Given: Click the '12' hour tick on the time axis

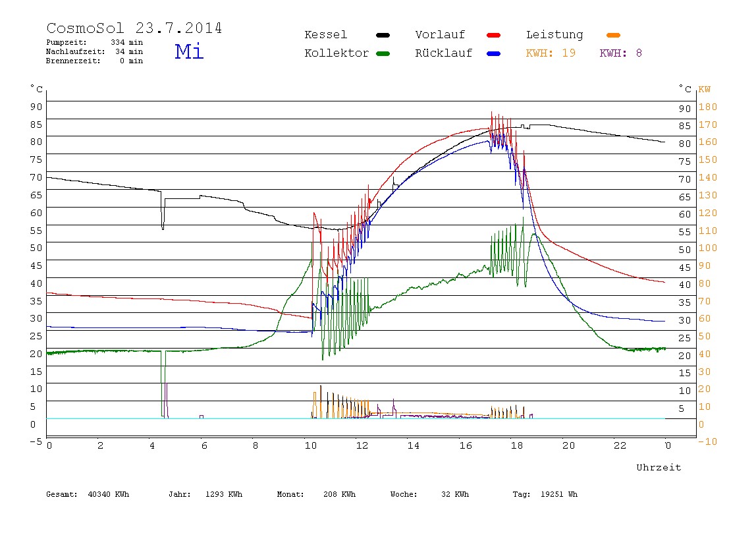Looking at the screenshot, I should (x=362, y=446).
